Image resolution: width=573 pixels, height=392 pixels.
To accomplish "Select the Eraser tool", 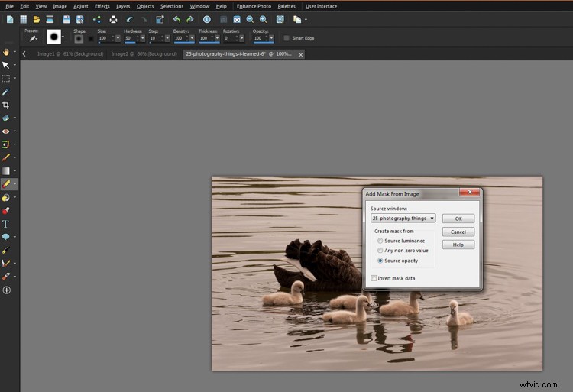I will (6, 184).
